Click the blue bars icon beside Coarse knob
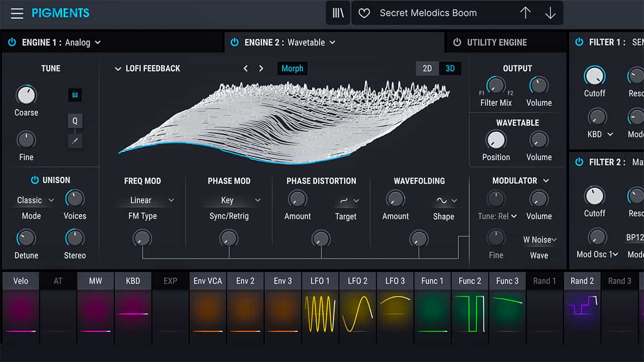 coord(74,95)
